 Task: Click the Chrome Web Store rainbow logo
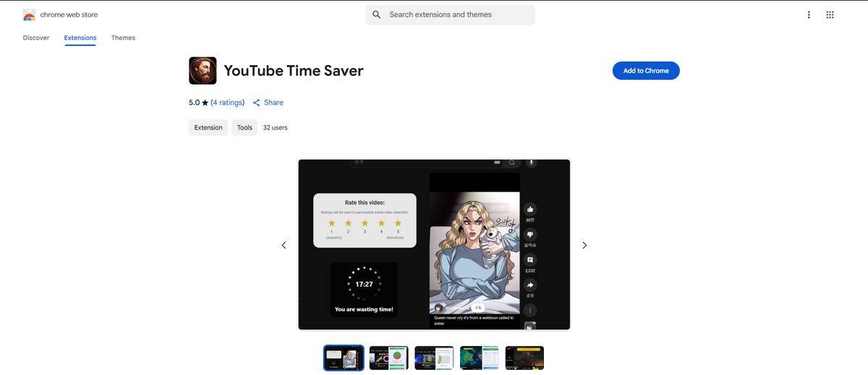coord(29,14)
